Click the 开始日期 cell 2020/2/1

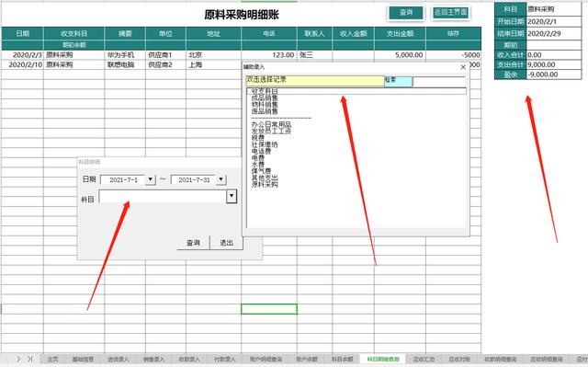(x=553, y=21)
